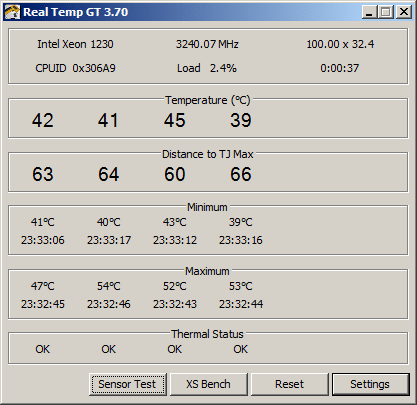The height and width of the screenshot is (405, 417).
Task: Run the XS Bench benchmark
Action: pos(208,384)
